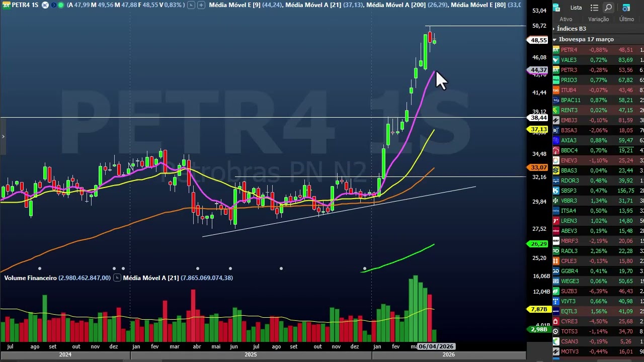The width and height of the screenshot is (644, 362).
Task: Select the MBRF3 ticker text
Action: pos(570,241)
